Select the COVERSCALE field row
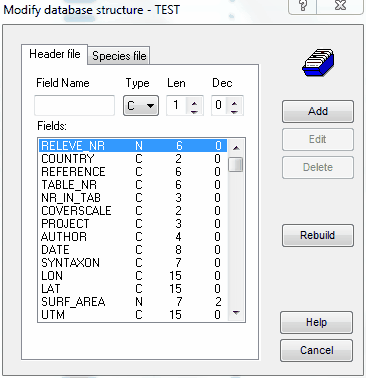The width and height of the screenshot is (366, 378). [133, 211]
